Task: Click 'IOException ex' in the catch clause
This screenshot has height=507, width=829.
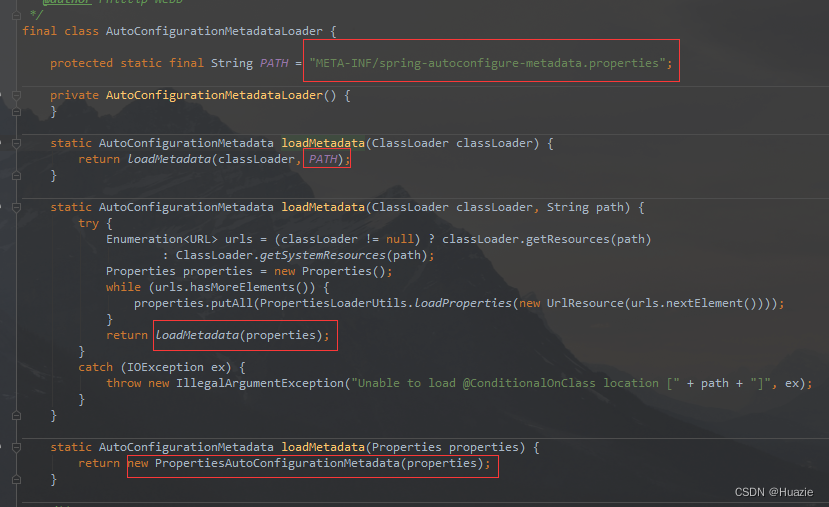Action: pos(176,367)
